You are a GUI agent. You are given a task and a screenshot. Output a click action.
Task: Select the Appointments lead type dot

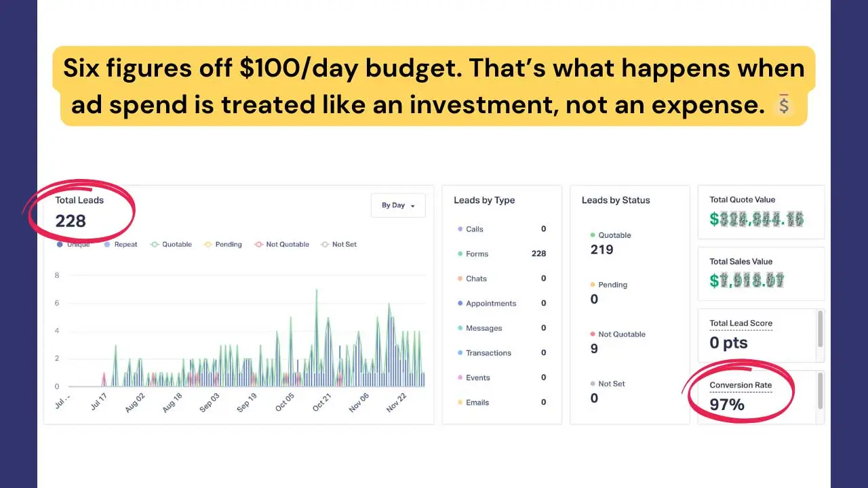460,304
